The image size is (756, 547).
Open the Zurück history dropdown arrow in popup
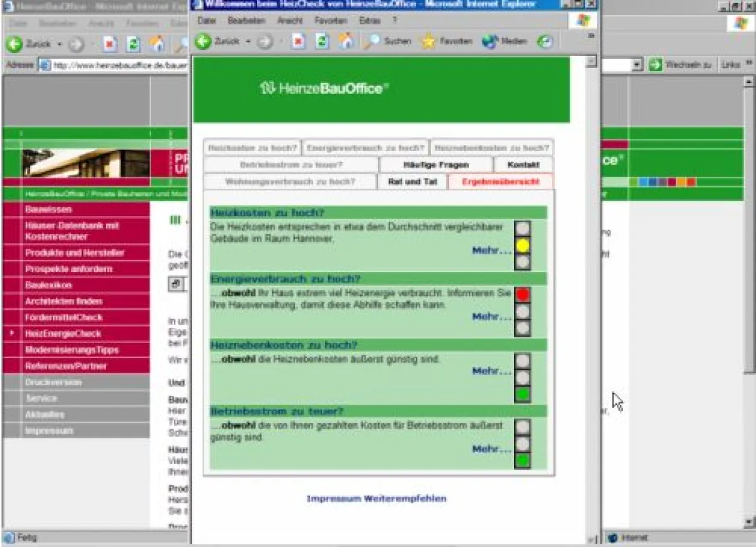[249, 42]
